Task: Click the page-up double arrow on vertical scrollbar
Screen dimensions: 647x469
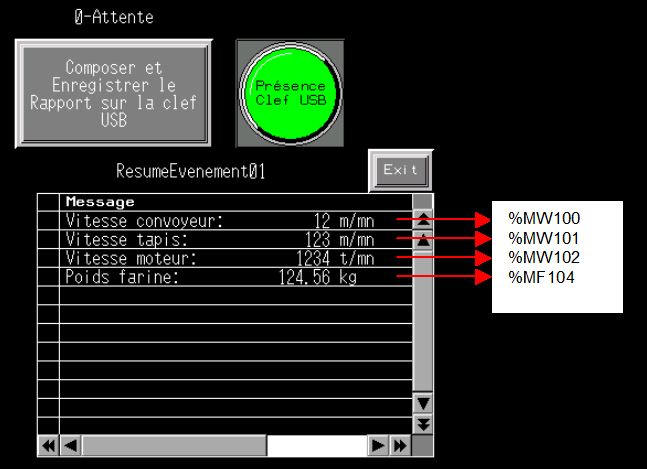Action: pyautogui.click(x=423, y=220)
